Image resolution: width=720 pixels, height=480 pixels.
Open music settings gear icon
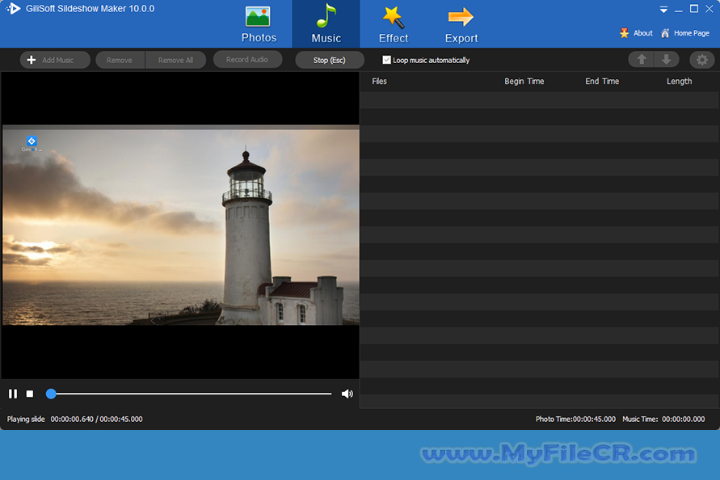tap(702, 60)
